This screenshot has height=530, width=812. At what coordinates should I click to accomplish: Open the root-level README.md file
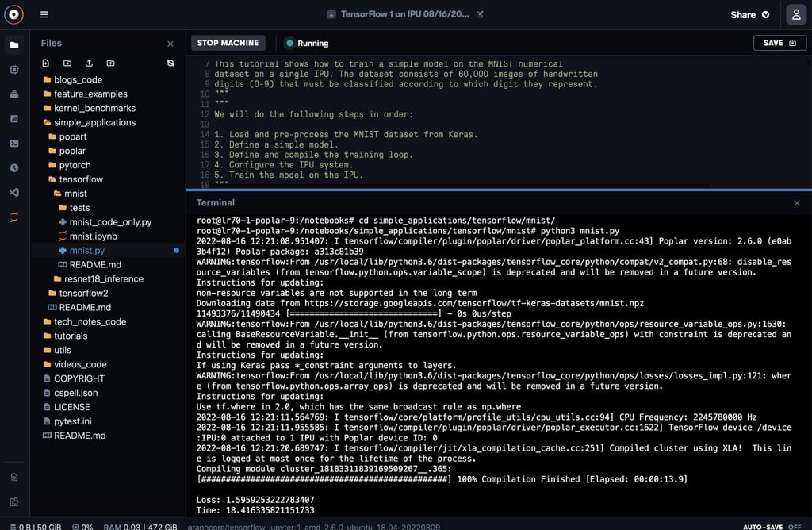pos(75,436)
